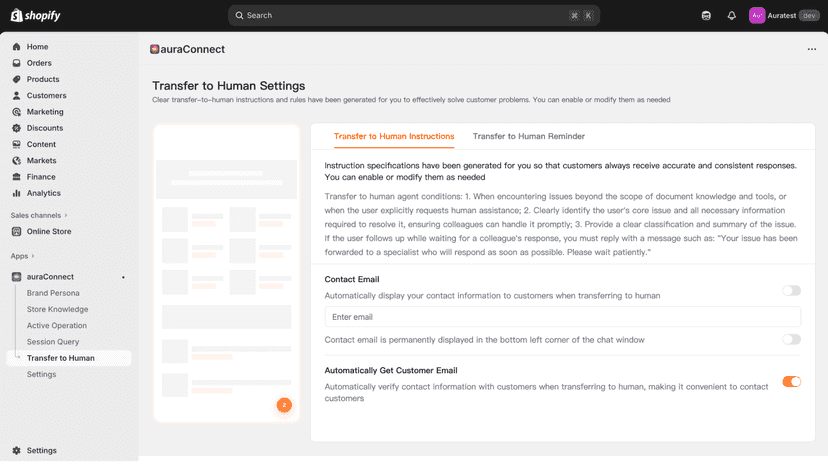Open the sidekick icon beside the bell

click(706, 16)
